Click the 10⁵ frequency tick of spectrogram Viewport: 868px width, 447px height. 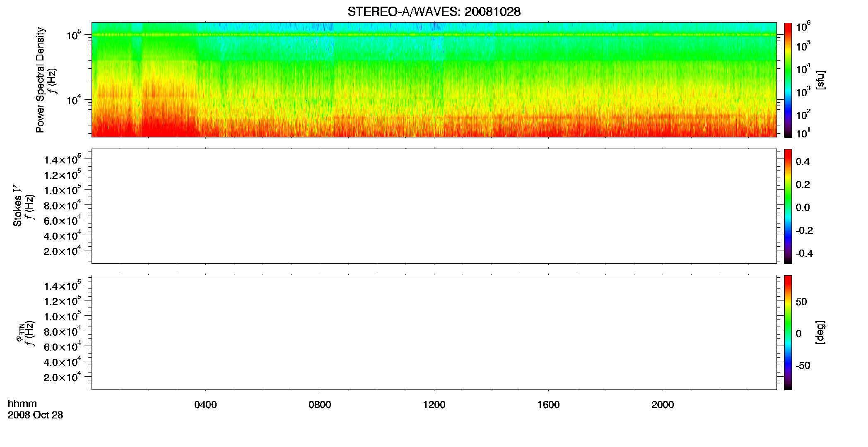point(74,35)
